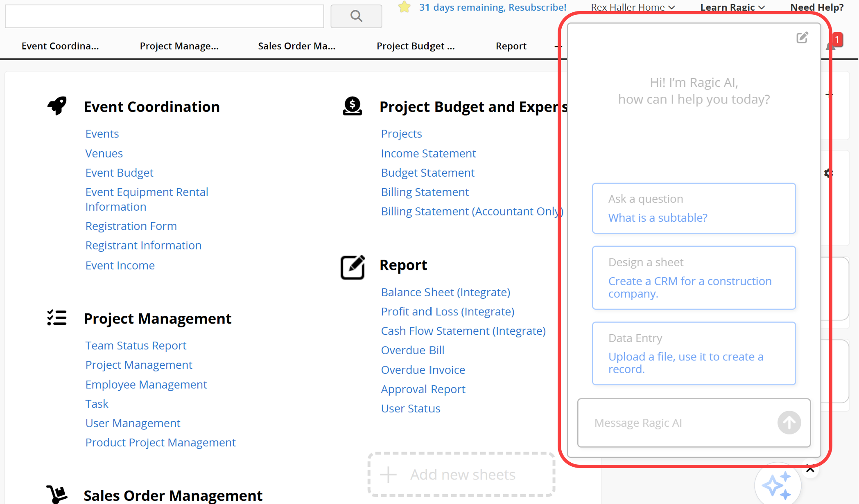Screen dimensions: 859x504
Task: Click the Report section heading
Action: pyautogui.click(x=403, y=265)
